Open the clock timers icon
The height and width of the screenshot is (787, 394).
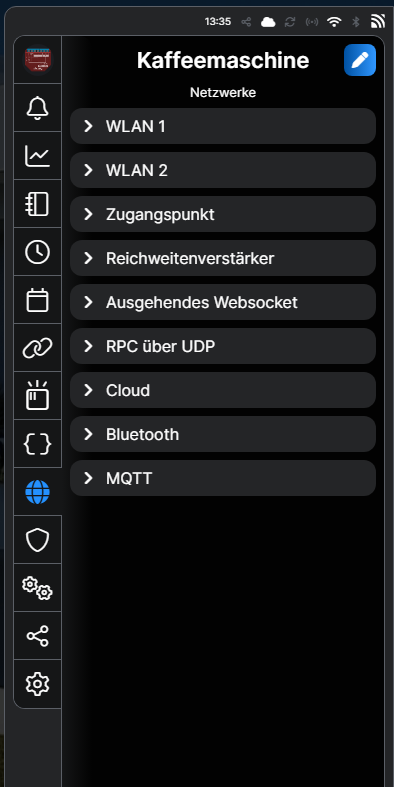(38, 252)
